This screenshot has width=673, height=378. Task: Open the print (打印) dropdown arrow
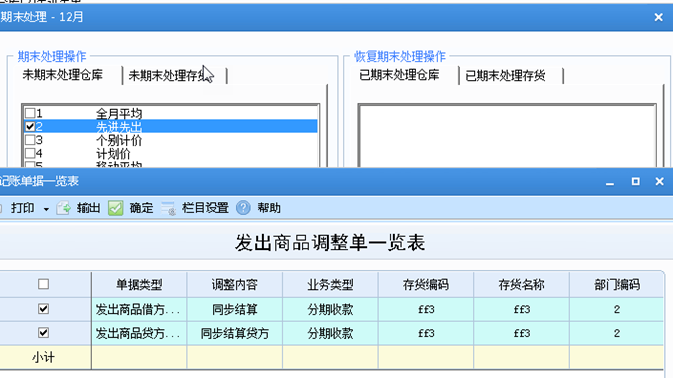[46, 209]
